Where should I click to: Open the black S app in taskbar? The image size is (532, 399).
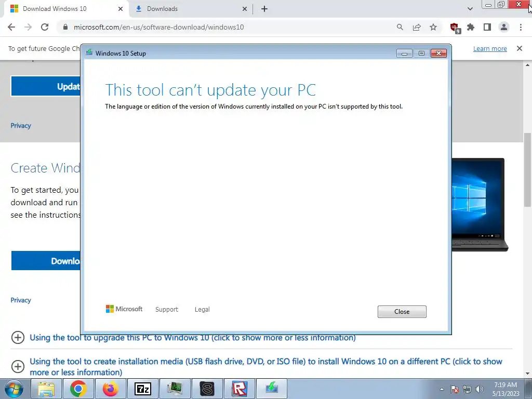tap(207, 389)
